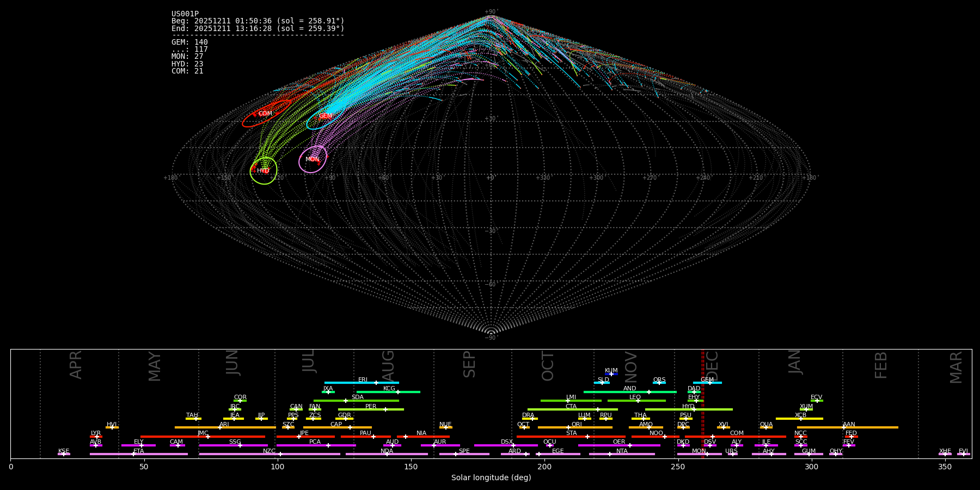This screenshot has width=980, height=490.
Task: Click the red dashed current solar longitude line
Action: [x=703, y=403]
